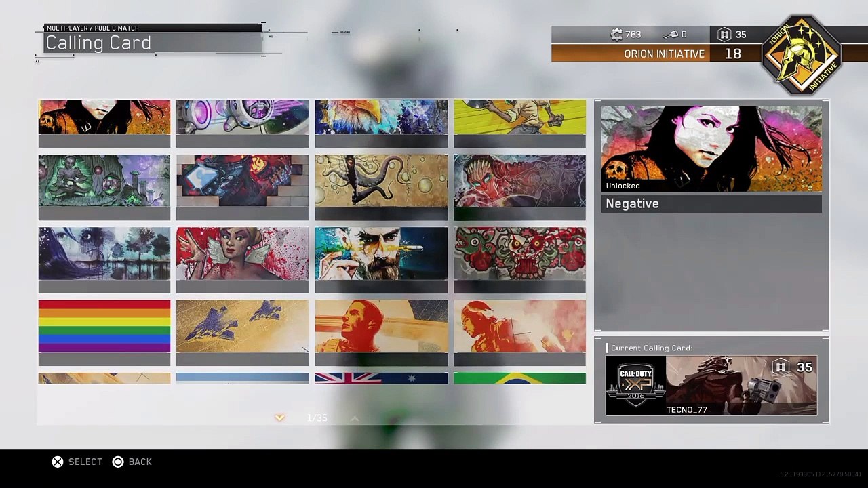Click the Calling Card page title

tap(98, 43)
